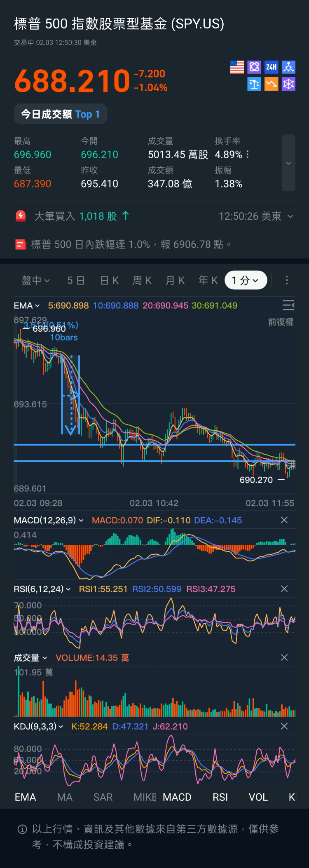
Task: Open the 成交量 indicator dropdown
Action: 30,658
